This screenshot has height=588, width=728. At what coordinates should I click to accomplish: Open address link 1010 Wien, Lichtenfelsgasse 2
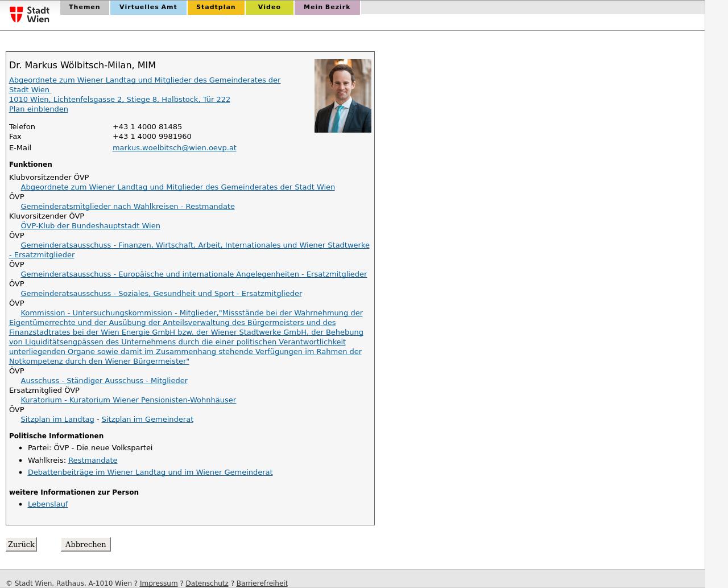coord(119,99)
